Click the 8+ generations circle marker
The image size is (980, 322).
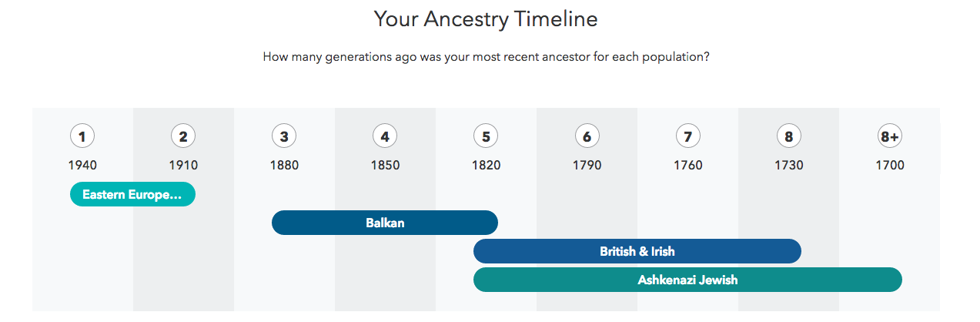(889, 137)
